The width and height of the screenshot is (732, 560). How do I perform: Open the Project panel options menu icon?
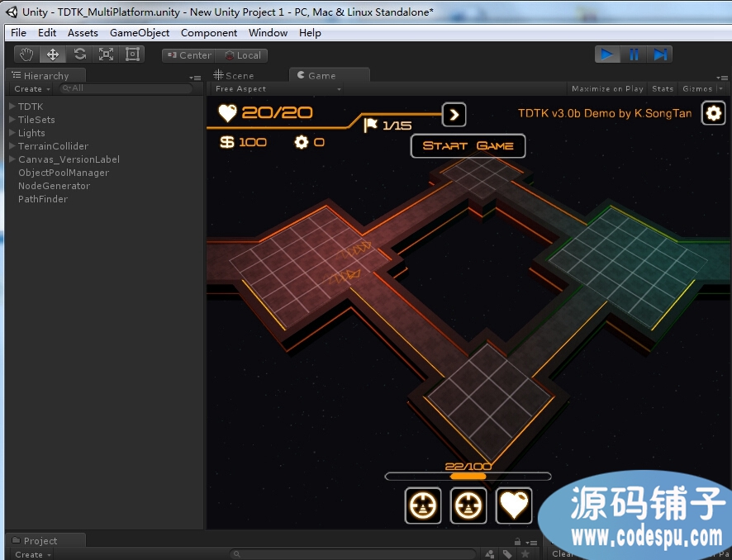(530, 543)
